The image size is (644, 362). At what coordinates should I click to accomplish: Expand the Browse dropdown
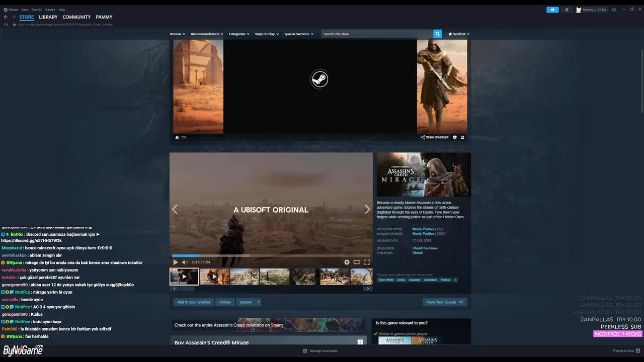(177, 34)
